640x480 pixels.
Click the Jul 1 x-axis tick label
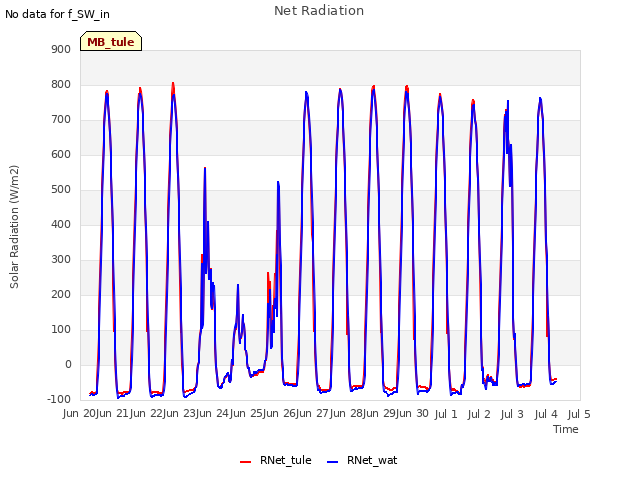coord(446,414)
